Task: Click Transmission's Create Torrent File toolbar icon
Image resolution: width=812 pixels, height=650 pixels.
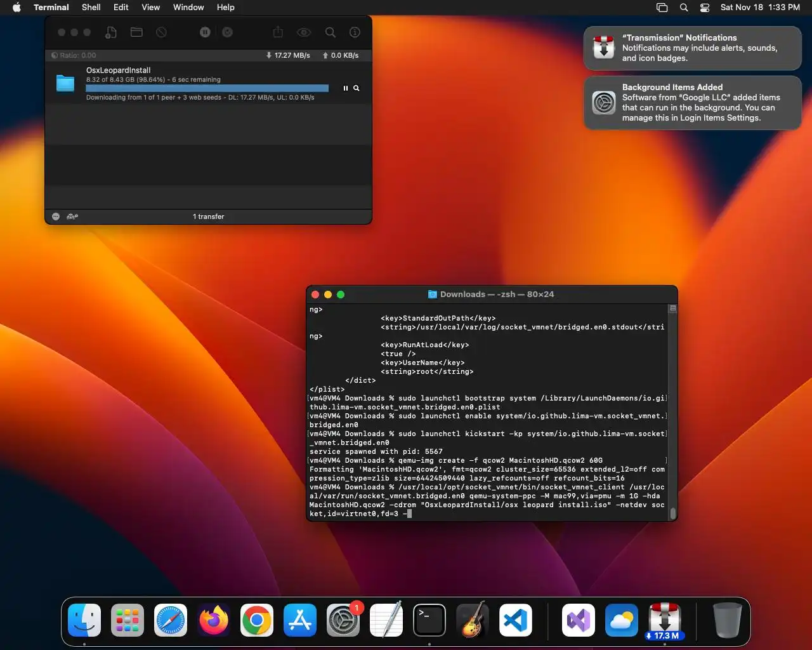Action: pos(111,32)
